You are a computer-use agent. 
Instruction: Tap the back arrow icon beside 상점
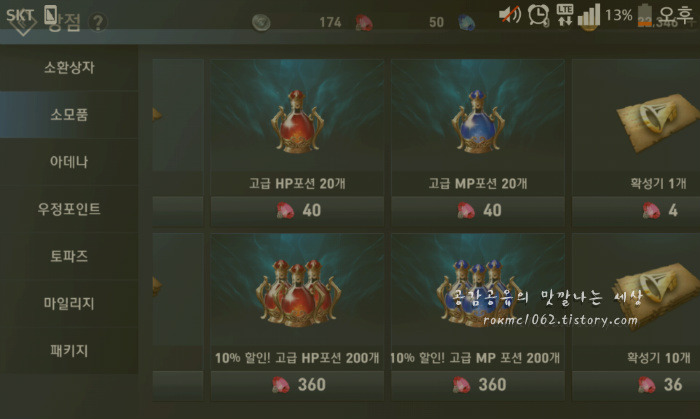point(22,23)
